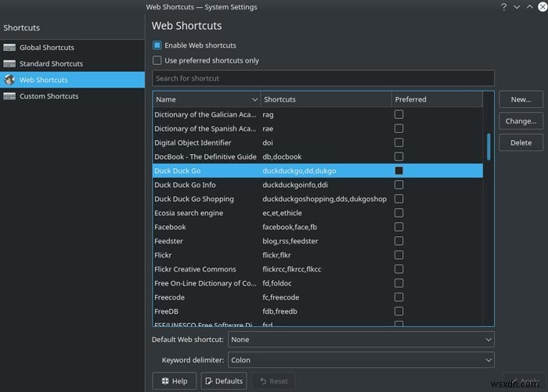Click the Global Shortcuts keyboard icon

click(x=9, y=48)
